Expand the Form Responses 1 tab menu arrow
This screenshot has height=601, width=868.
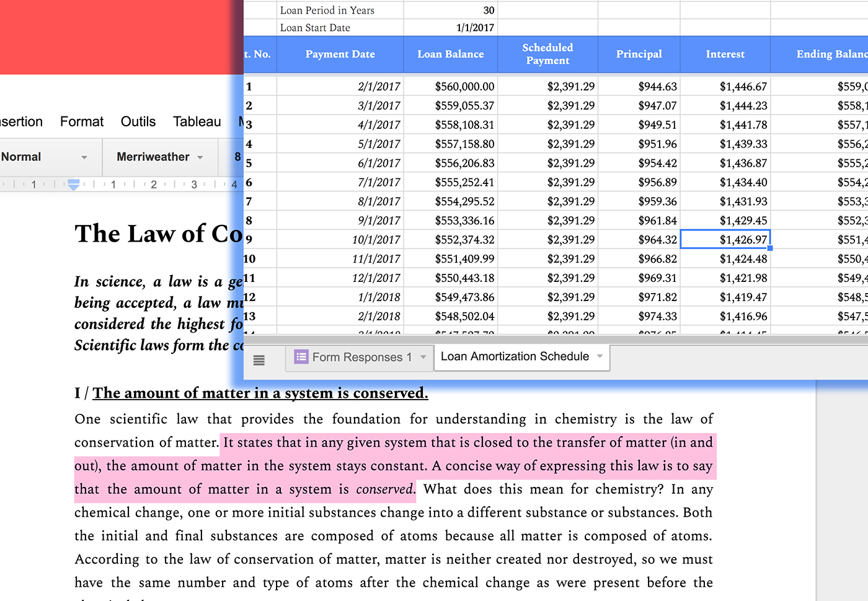point(423,357)
